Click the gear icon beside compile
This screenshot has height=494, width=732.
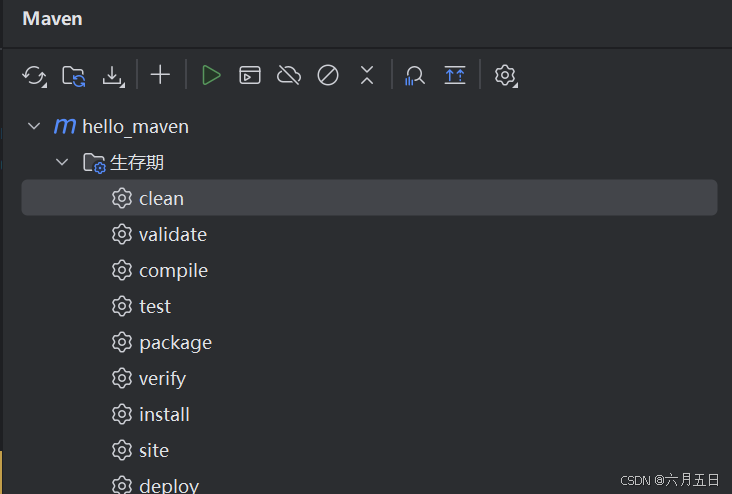(x=122, y=270)
